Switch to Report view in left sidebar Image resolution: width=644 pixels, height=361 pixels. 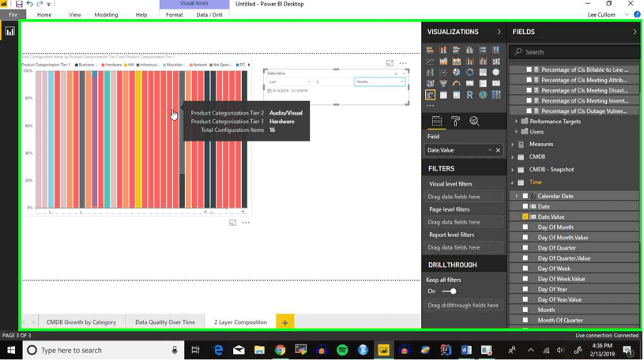click(9, 32)
